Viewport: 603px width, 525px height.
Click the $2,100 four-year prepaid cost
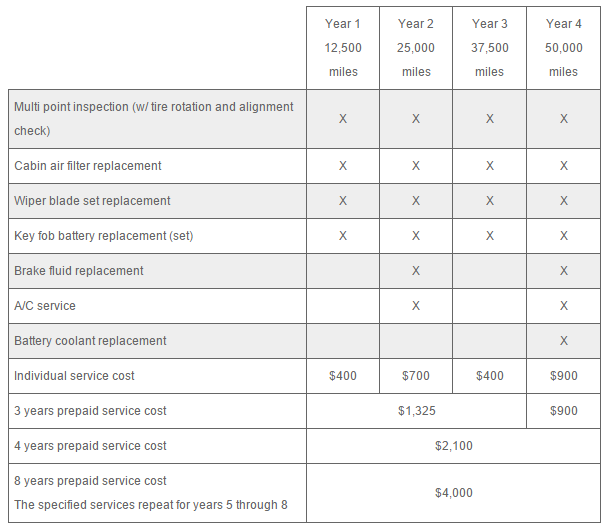pos(454,446)
